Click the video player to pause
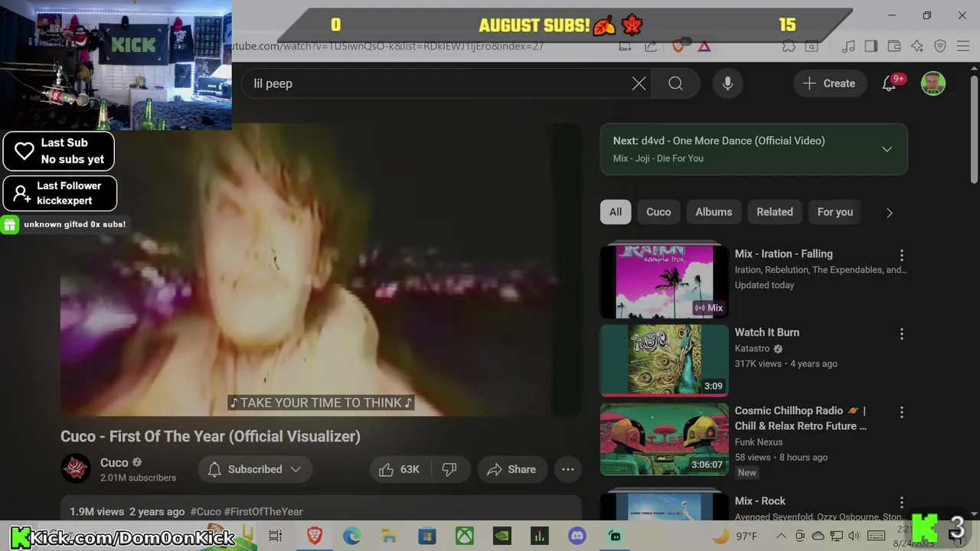Screen dimensions: 980x551 (321, 269)
